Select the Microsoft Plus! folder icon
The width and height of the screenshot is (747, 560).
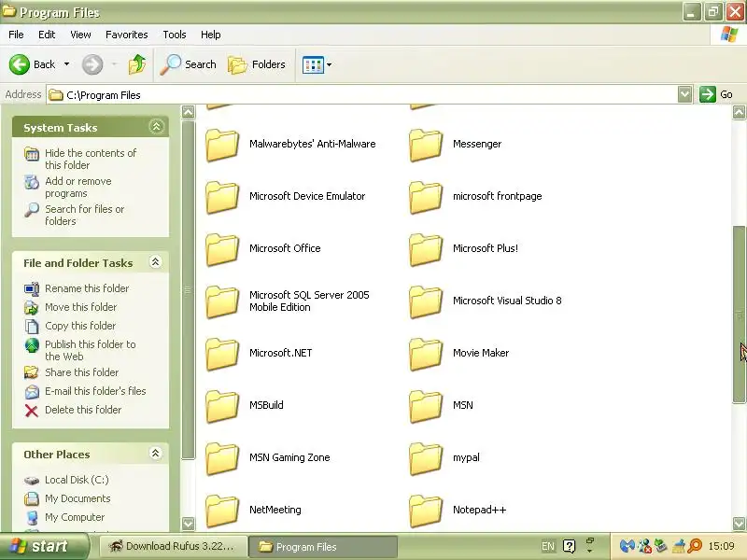[x=426, y=249]
